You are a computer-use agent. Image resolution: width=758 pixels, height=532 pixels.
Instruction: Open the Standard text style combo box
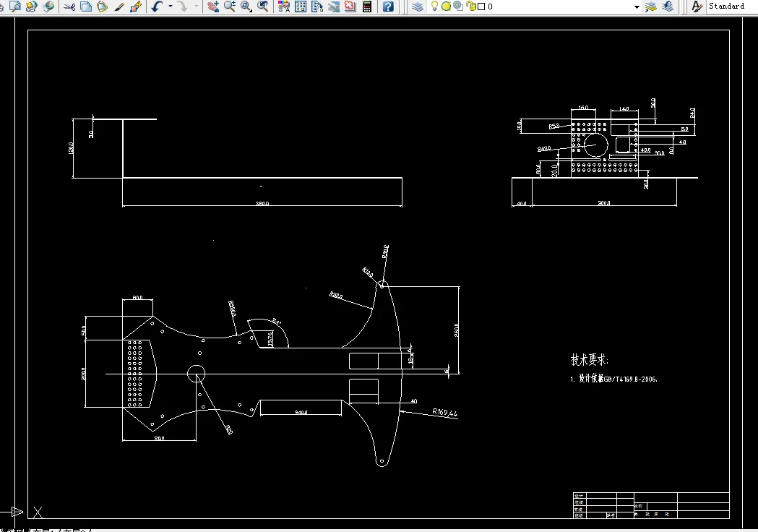coord(731,7)
